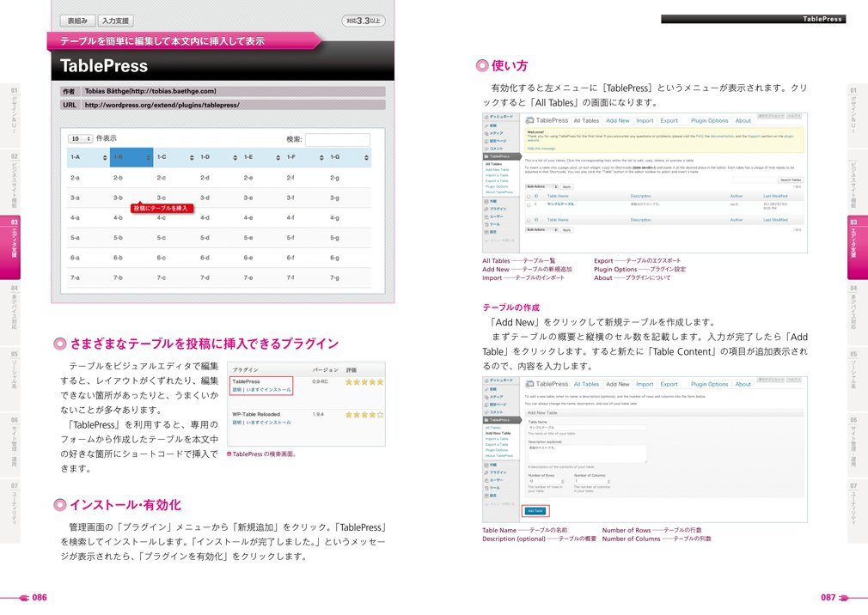Viewport: 868px width, 615px height.
Task: Sort by the 1-F column arrows
Action: (321, 158)
